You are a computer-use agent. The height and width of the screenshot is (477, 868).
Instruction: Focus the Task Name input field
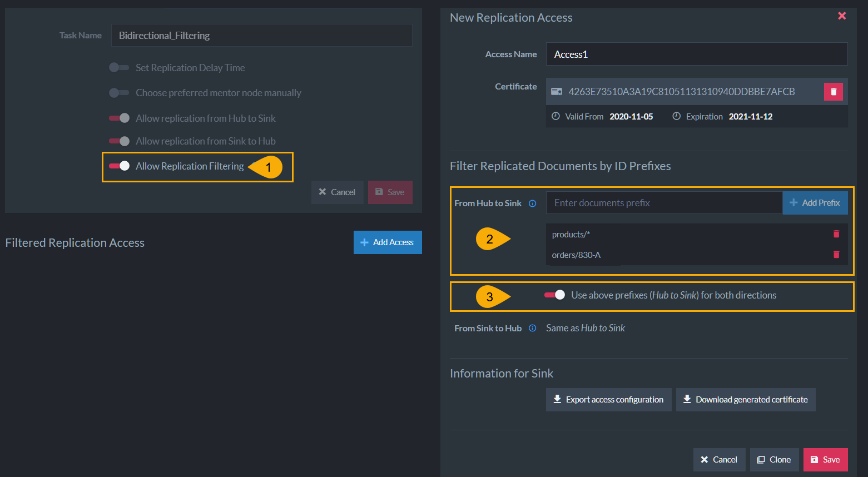pos(261,36)
